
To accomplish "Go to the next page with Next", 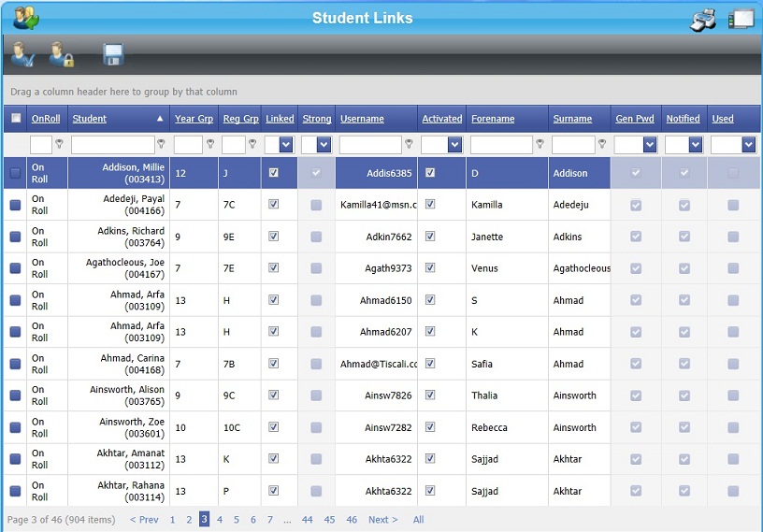I will 383,520.
